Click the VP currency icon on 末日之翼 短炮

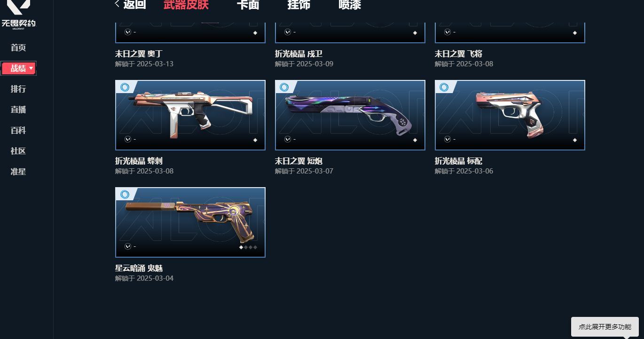(288, 139)
